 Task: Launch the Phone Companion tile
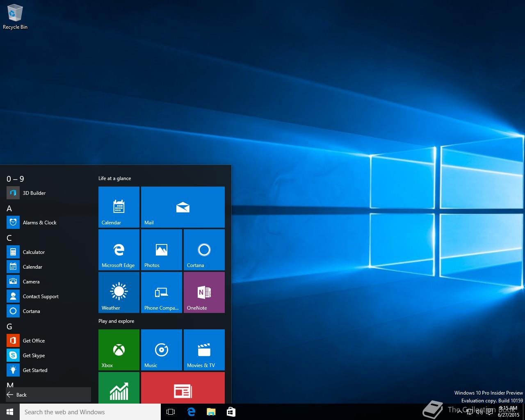[x=162, y=292]
